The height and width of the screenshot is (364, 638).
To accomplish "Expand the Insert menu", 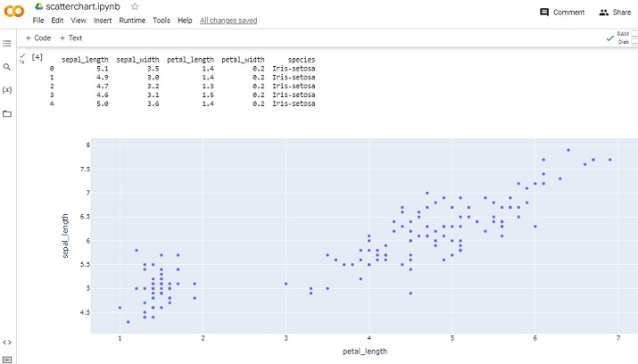I will click(103, 21).
